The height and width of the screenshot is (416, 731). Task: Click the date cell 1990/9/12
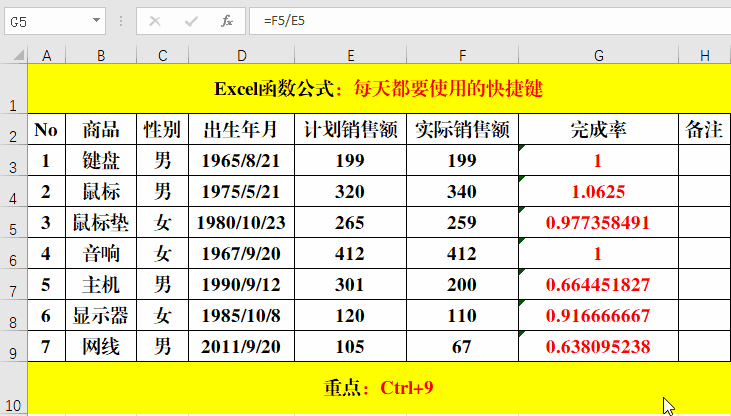pos(241,284)
